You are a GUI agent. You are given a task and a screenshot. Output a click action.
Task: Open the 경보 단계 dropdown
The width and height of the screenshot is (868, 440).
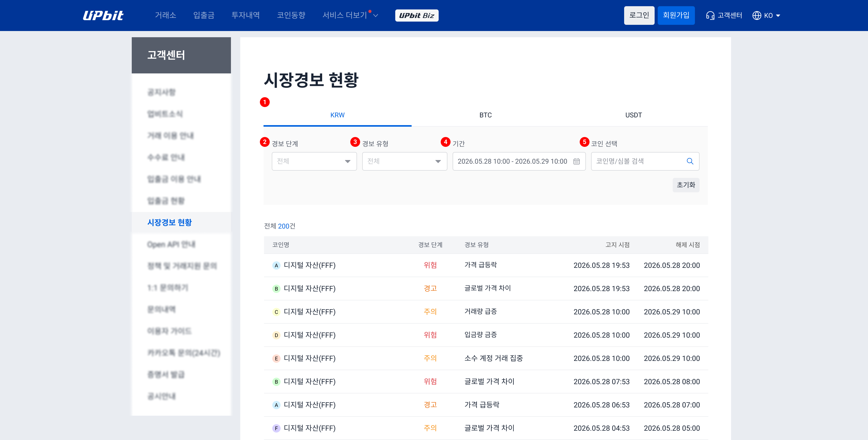(314, 162)
